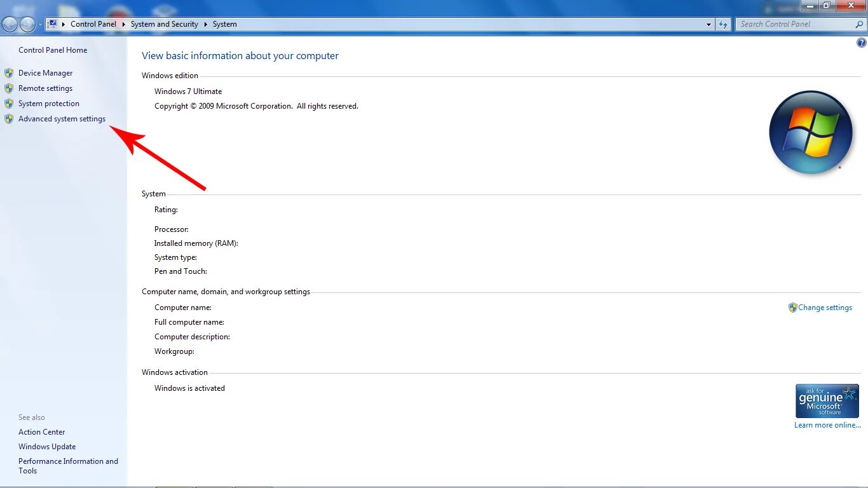The width and height of the screenshot is (868, 488).
Task: Open Windows Update link
Action: coord(47,447)
